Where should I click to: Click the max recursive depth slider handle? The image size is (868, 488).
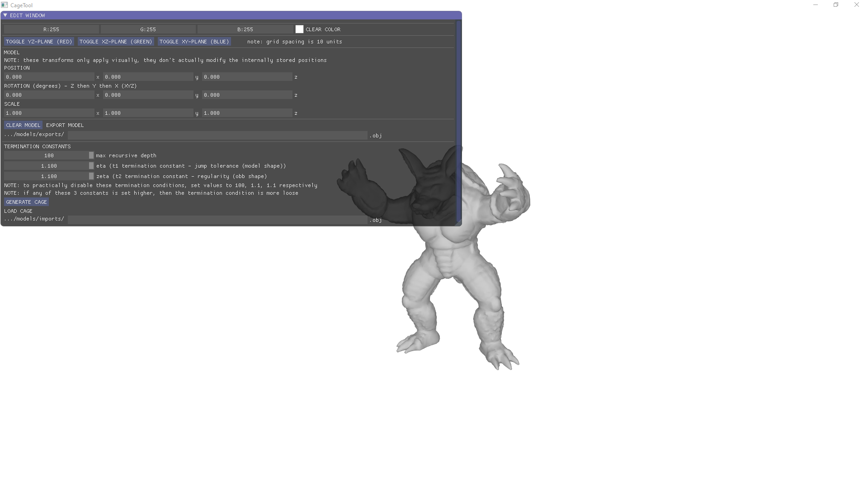coord(91,155)
